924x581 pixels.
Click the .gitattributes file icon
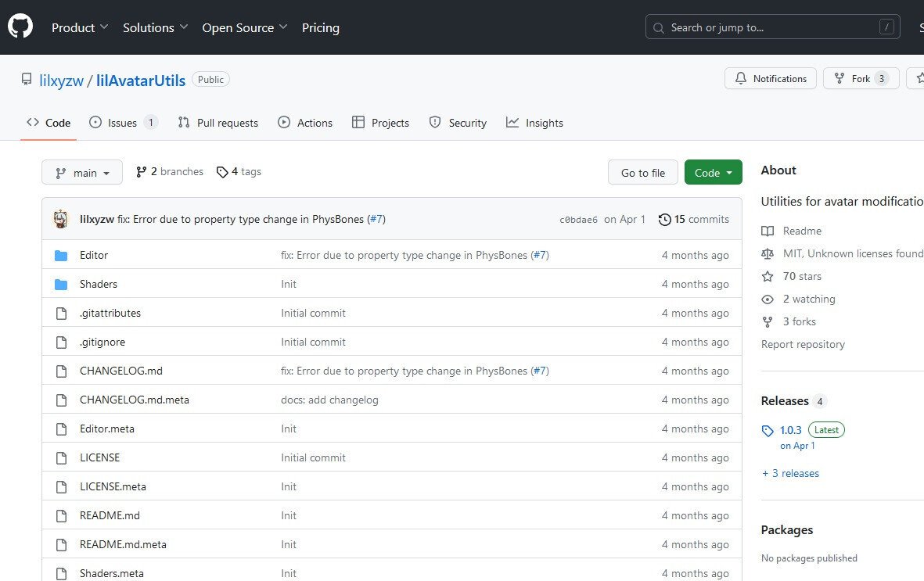pos(61,313)
